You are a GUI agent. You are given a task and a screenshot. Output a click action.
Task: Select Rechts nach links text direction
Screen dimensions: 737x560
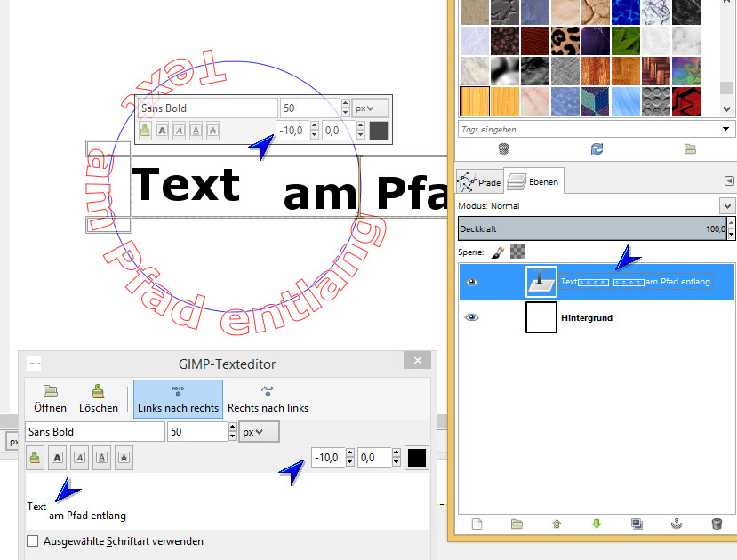(268, 399)
